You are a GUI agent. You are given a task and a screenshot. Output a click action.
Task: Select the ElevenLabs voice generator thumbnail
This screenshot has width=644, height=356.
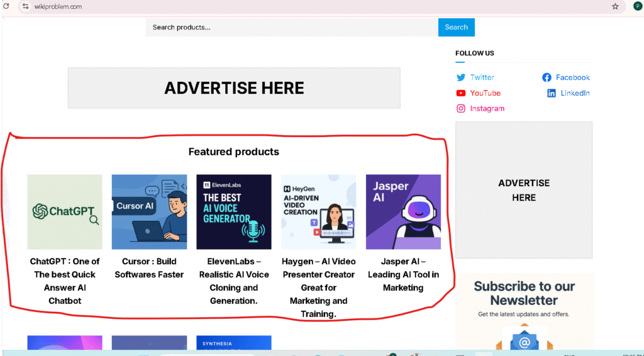click(234, 212)
